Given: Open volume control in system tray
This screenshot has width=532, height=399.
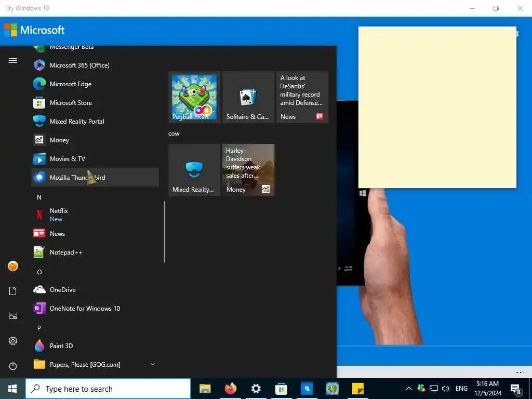Looking at the screenshot, I should (x=446, y=389).
